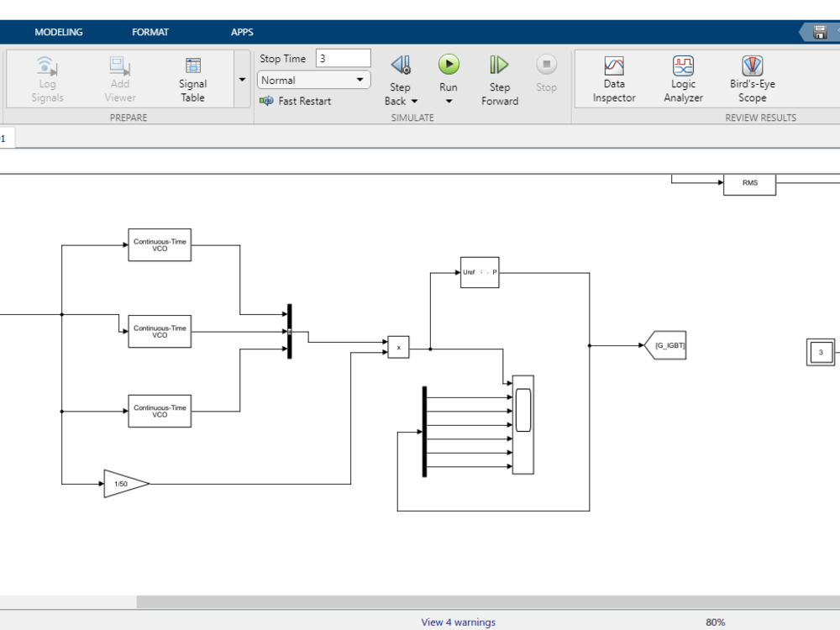Open the APPS ribbon tab
The height and width of the screenshot is (630, 840).
(242, 32)
